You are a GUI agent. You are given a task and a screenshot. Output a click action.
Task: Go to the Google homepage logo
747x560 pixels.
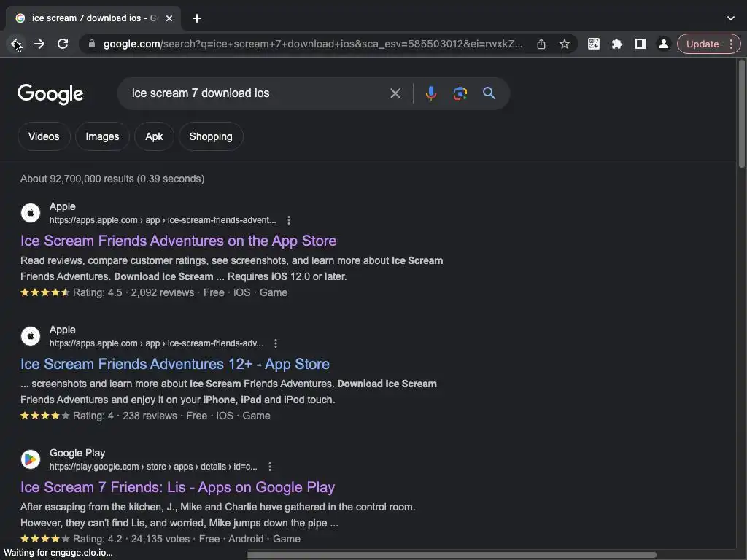[x=50, y=94]
